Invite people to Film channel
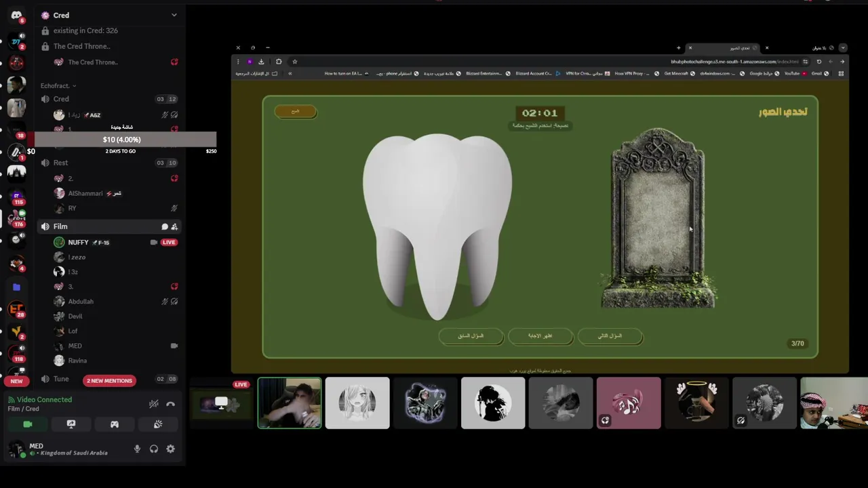The height and width of the screenshot is (488, 868). [x=174, y=226]
